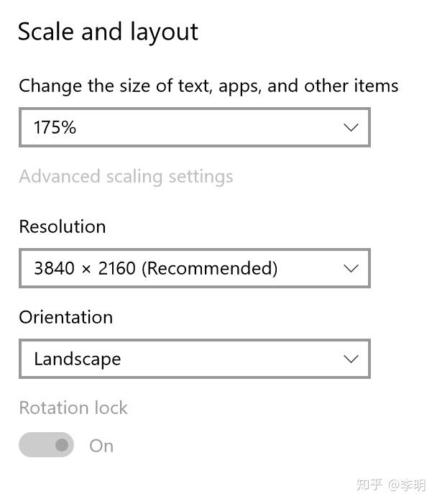The image size is (437, 504).
Task: Click the Zhihu watermark text
Action: click(369, 485)
